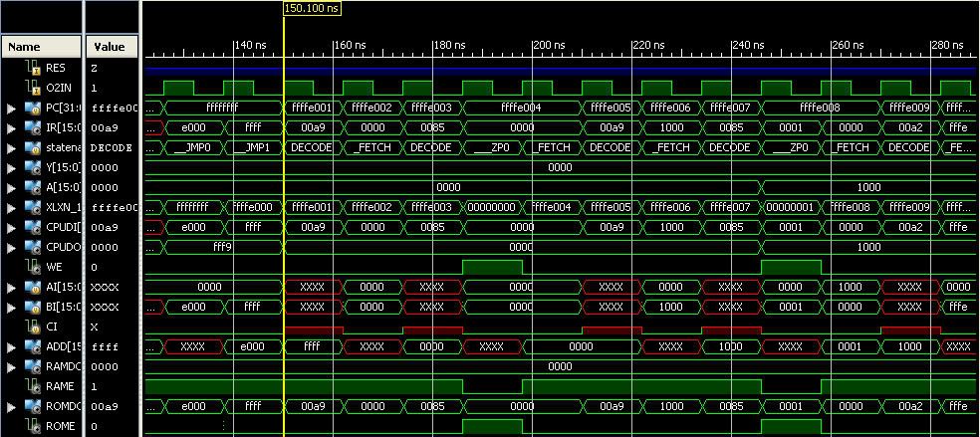Select the RAMDO signal name
Image resolution: width=980 pixels, height=437 pixels.
tap(62, 366)
